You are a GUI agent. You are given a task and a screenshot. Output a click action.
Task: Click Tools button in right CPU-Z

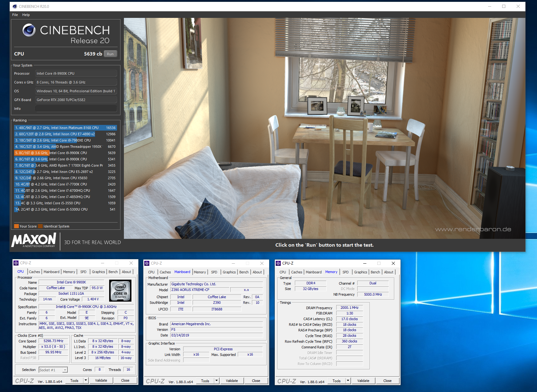pyautogui.click(x=337, y=381)
